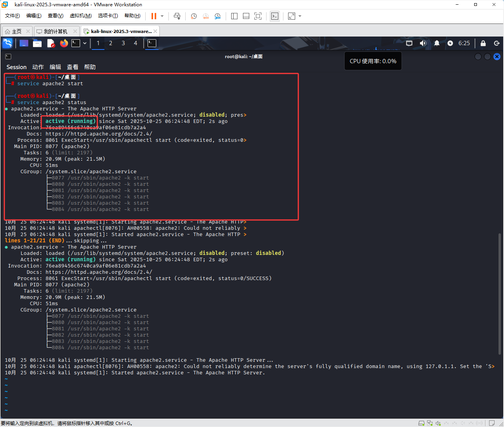Expand the stretch display dropdown arrow
Screen dimensions: 504x427
[x=300, y=16]
